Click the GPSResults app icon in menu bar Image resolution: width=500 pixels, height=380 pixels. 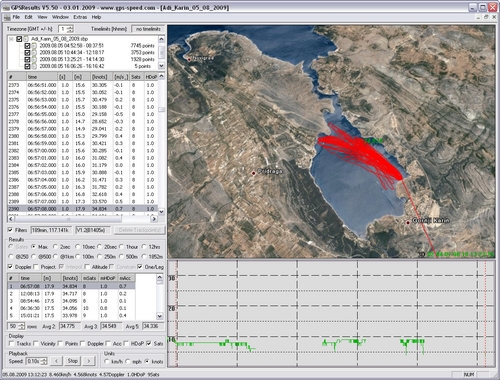[x=6, y=17]
